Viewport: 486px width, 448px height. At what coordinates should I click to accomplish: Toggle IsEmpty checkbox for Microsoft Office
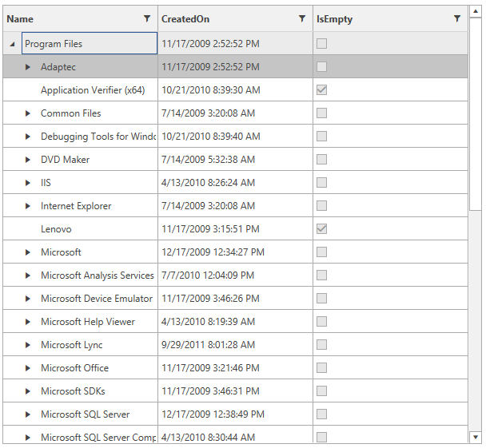(x=321, y=368)
